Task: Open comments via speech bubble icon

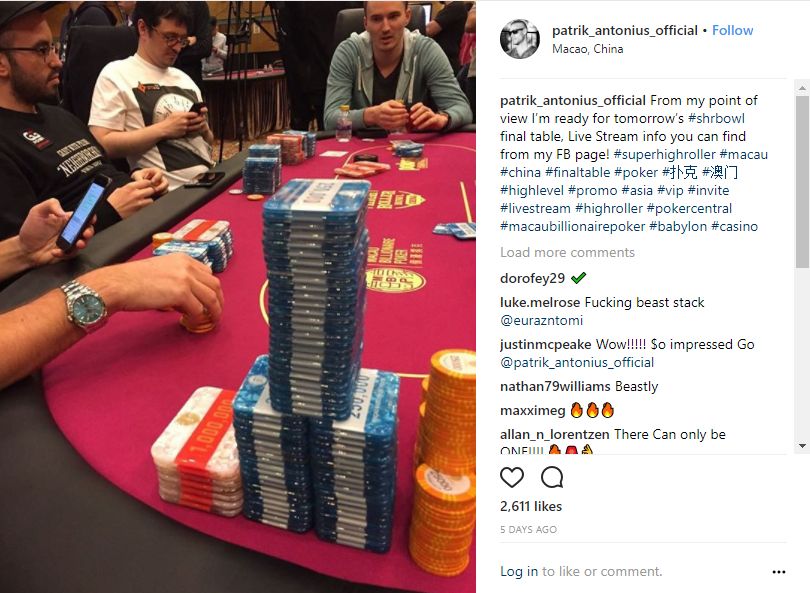Action: point(552,477)
